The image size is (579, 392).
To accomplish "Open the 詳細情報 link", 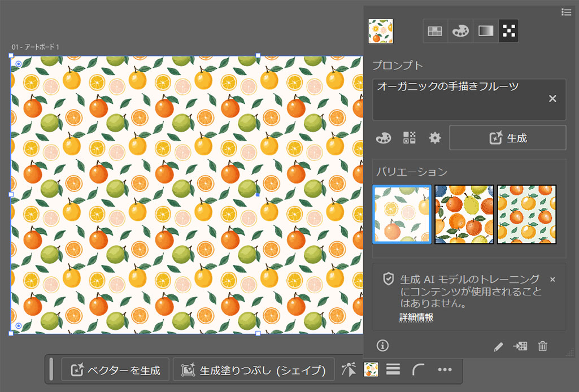I will pyautogui.click(x=416, y=317).
